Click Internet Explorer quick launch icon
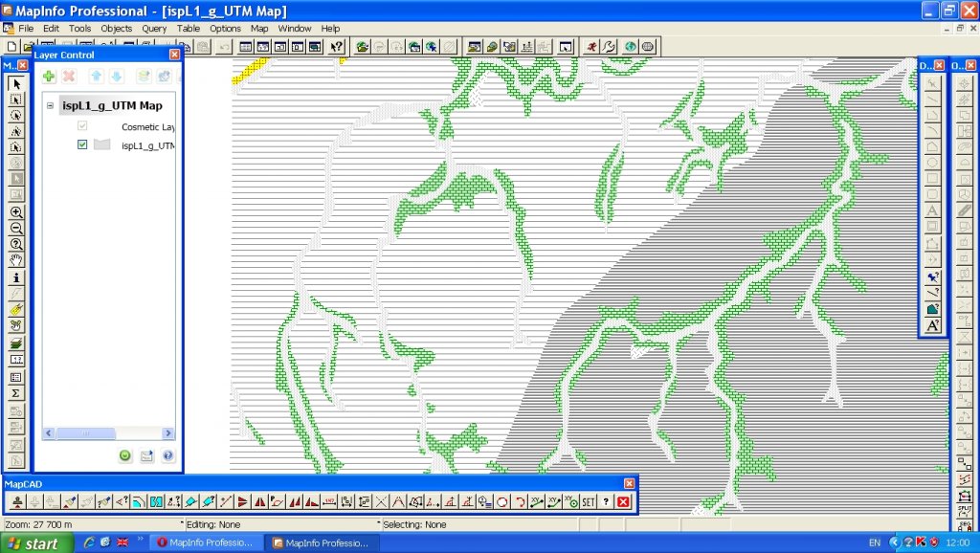Viewport: 980px width, 553px height. pos(89,542)
